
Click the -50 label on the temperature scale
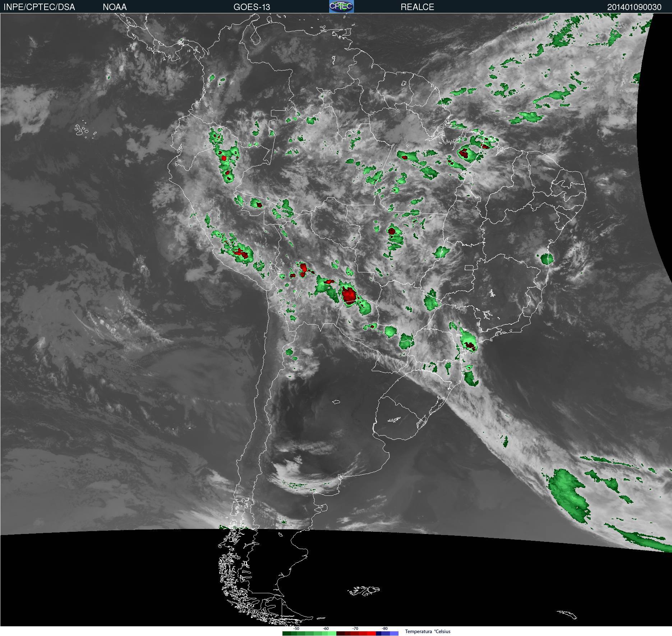pyautogui.click(x=296, y=628)
